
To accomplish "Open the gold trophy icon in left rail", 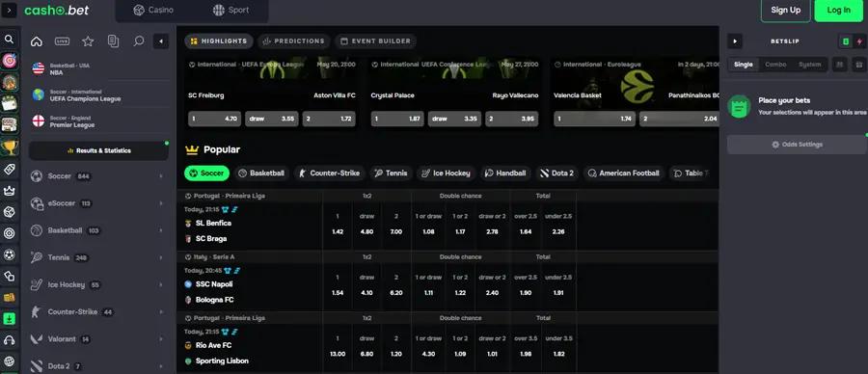I will tap(10, 147).
